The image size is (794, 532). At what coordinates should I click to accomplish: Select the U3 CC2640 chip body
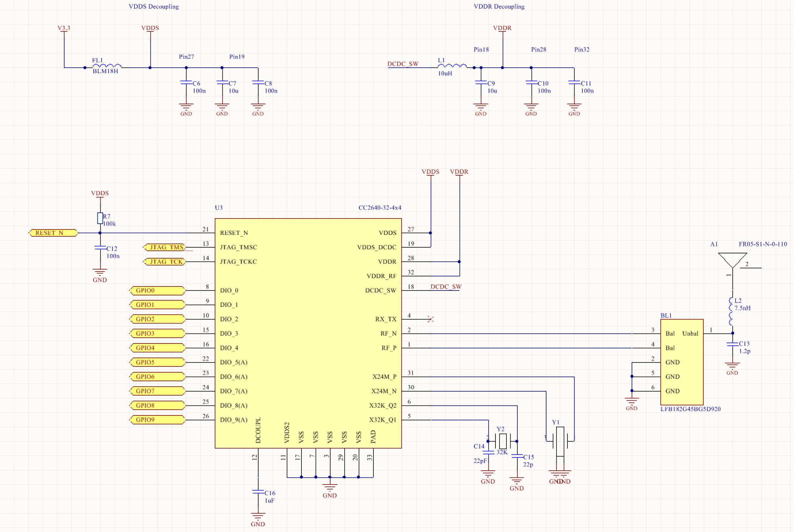pyautogui.click(x=308, y=333)
